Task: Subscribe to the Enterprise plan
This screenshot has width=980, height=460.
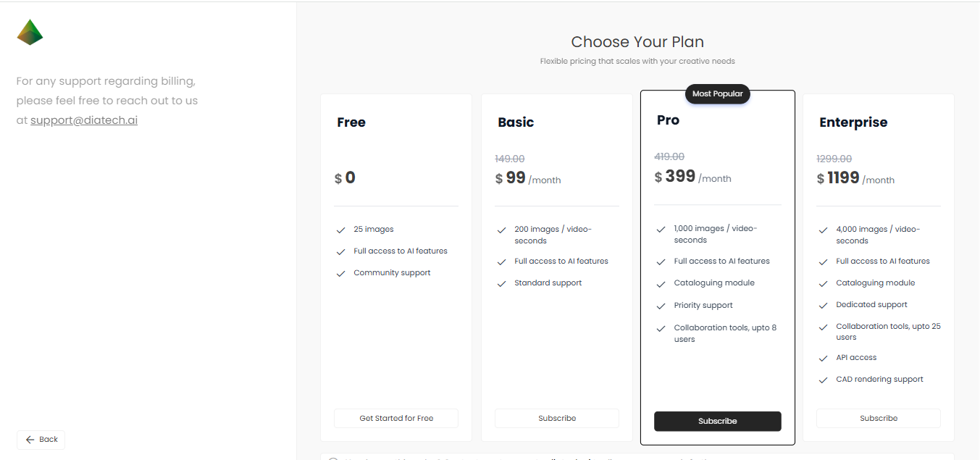Action: (878, 418)
